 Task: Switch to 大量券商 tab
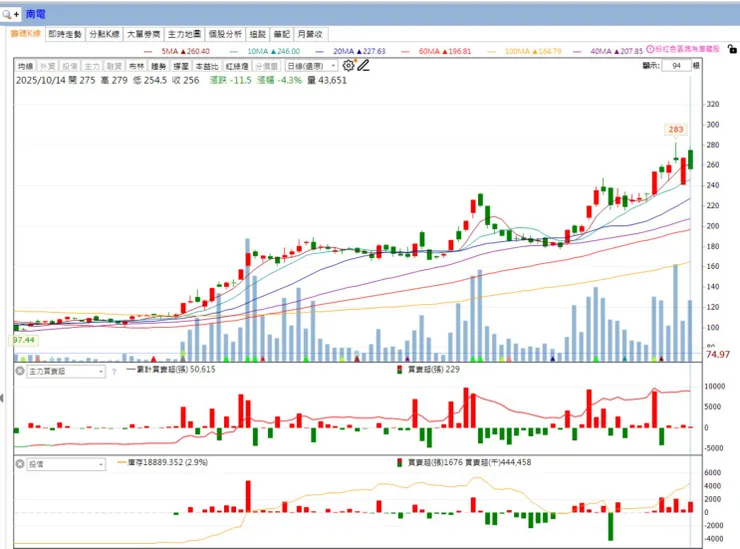click(x=143, y=34)
